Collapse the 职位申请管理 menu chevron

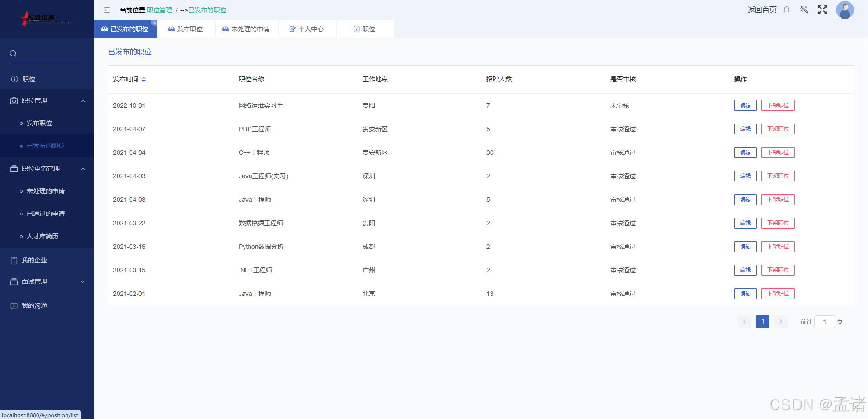coord(83,169)
